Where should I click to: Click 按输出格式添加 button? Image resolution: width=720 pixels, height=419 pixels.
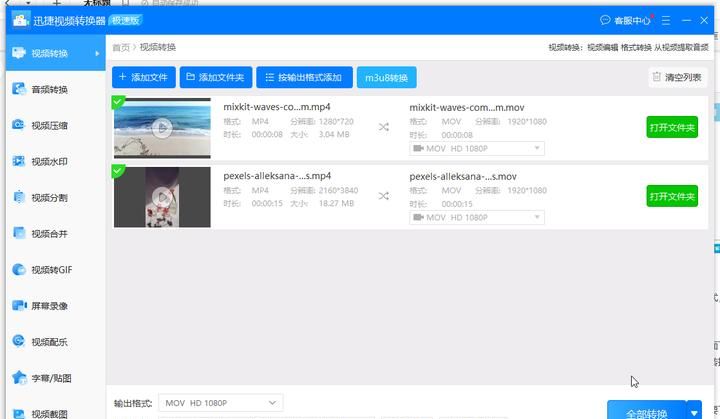click(304, 77)
